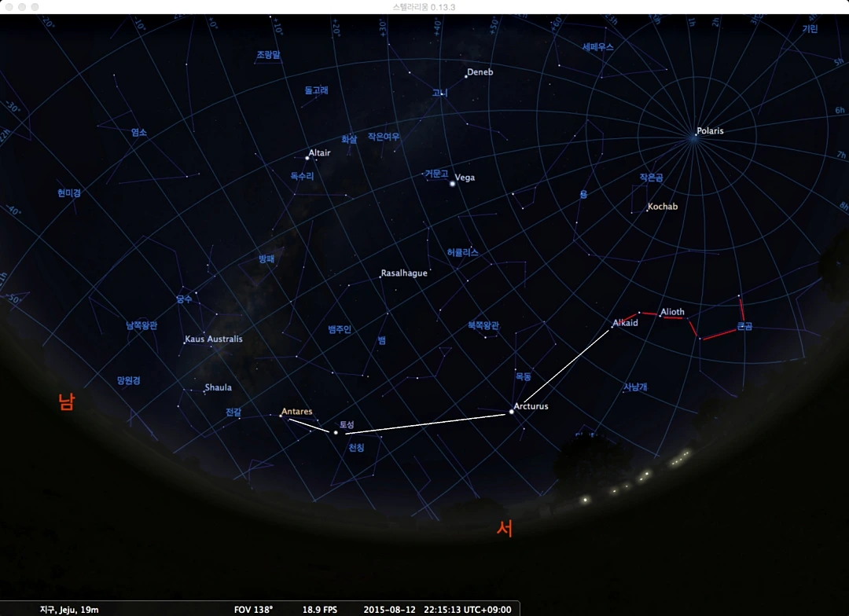Click the 돌고래 constellation label
The image size is (849, 616).
tap(316, 90)
